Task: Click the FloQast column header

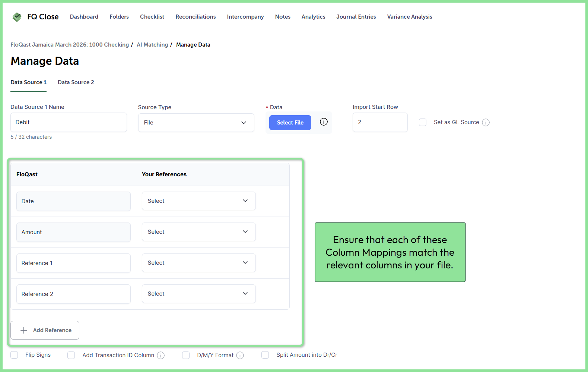Action: click(27, 174)
